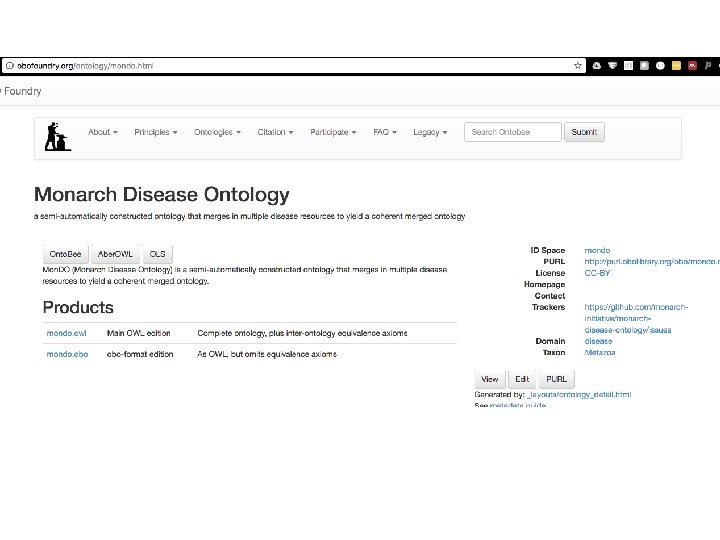Click the Search Ontobee input field
This screenshot has width=720, height=540.
[512, 132]
